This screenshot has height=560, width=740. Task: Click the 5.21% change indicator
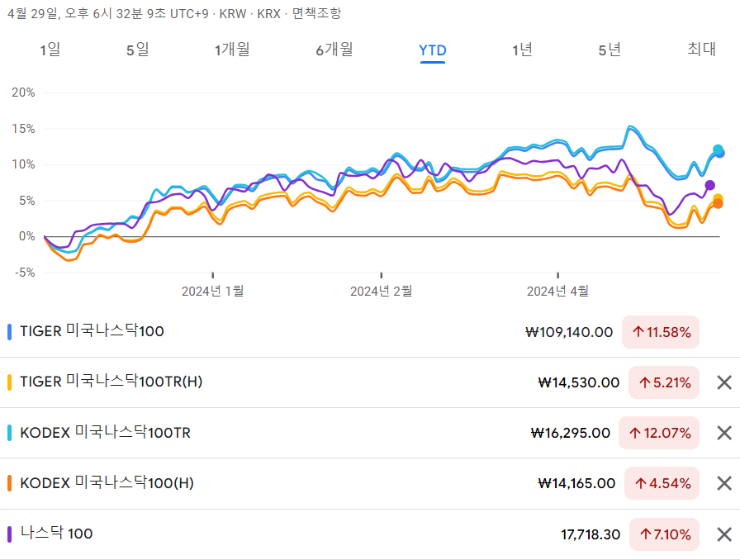[663, 382]
